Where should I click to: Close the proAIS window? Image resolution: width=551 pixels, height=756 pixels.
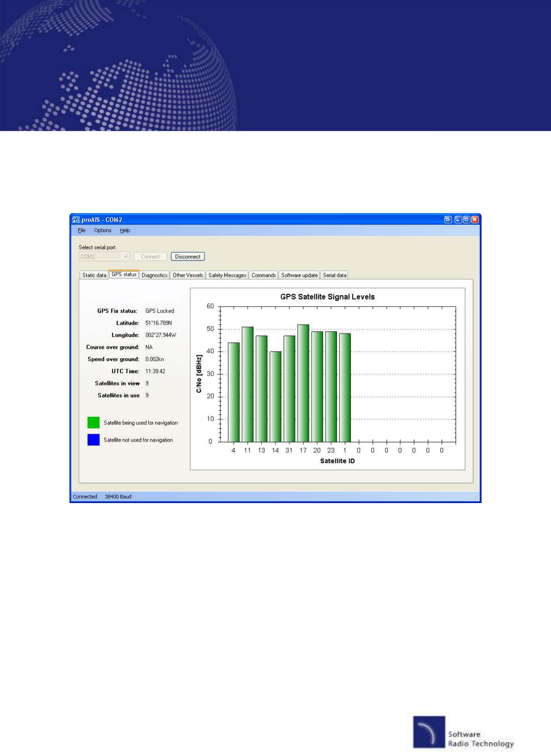coord(475,220)
